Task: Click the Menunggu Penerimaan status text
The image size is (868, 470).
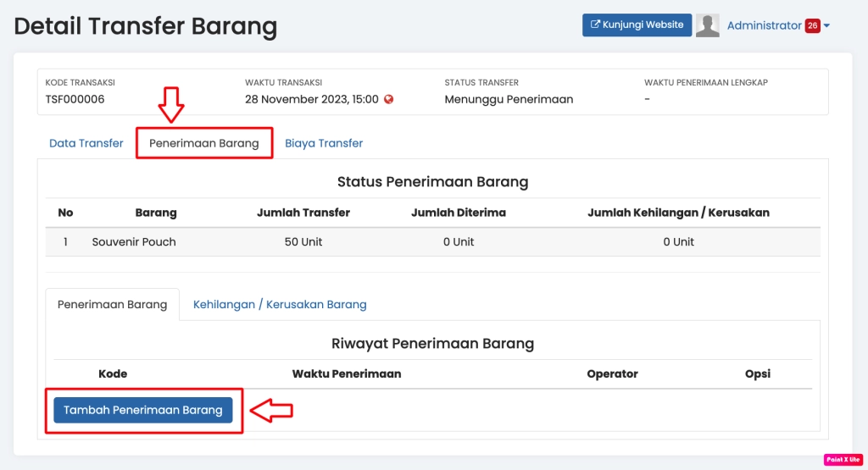Action: click(x=509, y=99)
